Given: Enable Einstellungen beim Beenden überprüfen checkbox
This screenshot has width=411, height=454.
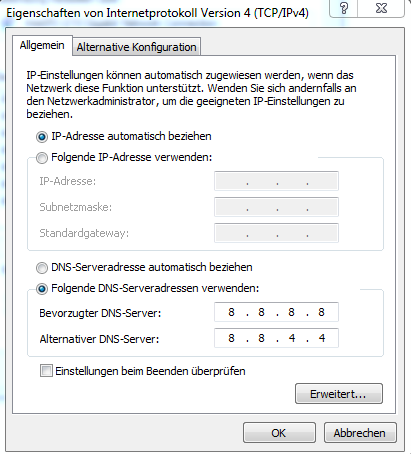Looking at the screenshot, I should (46, 371).
